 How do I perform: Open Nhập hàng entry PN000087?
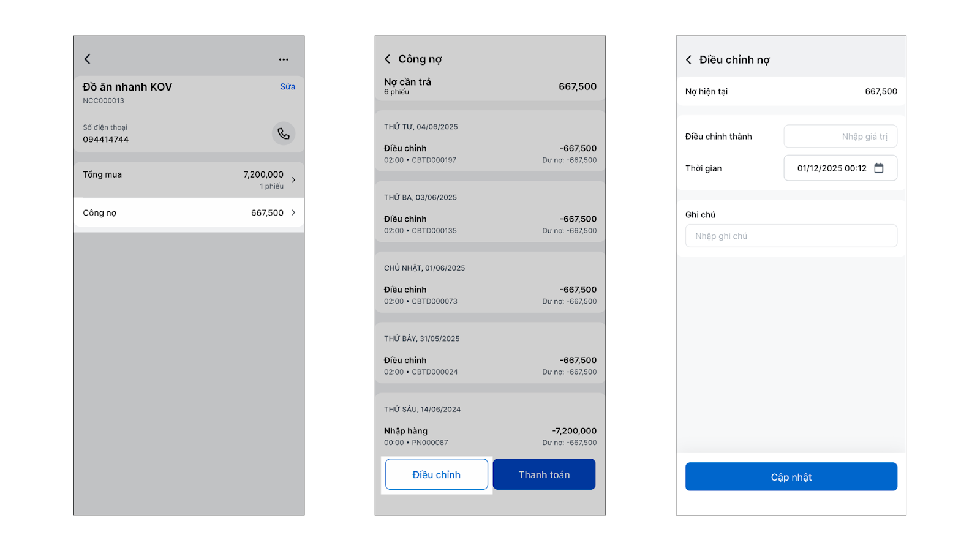(490, 437)
